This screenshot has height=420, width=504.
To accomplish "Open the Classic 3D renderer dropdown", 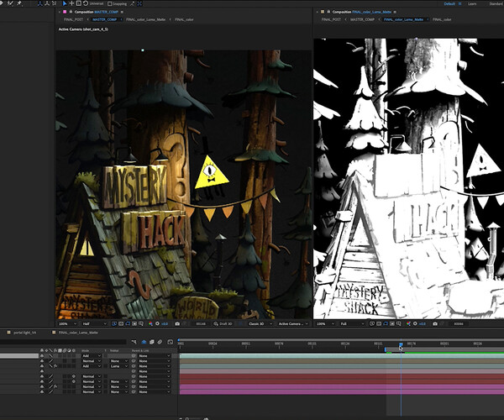I will 255,323.
